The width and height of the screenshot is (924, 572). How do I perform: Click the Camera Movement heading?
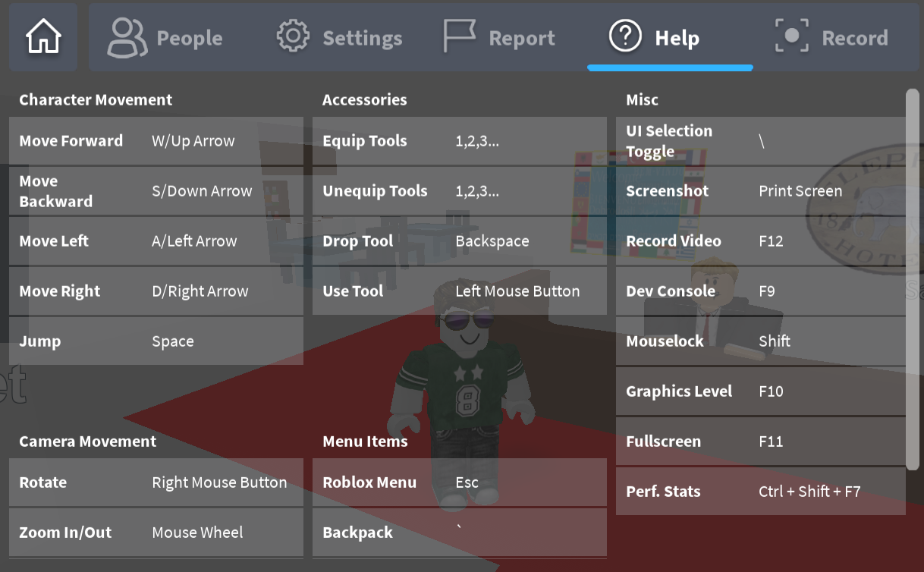pyautogui.click(x=88, y=442)
